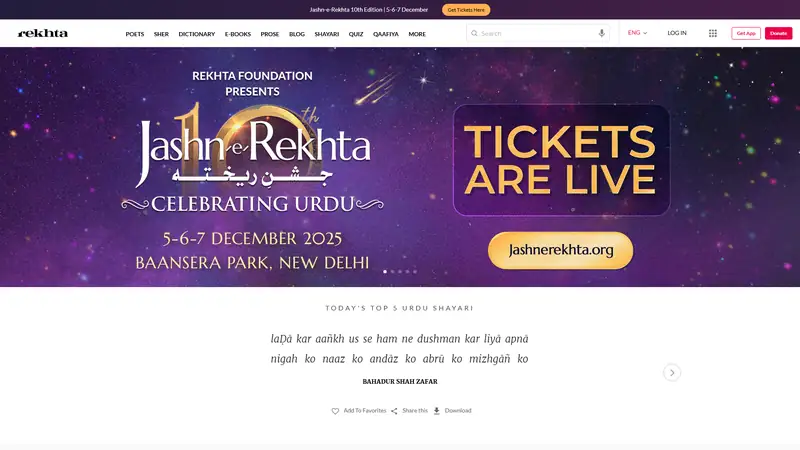Select the second carousel dot indicator

coord(392,271)
